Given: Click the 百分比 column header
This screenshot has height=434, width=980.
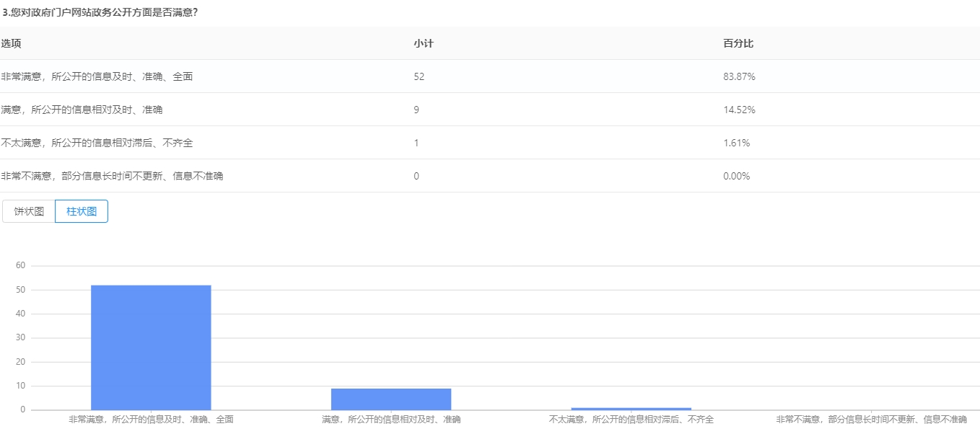Looking at the screenshot, I should pyautogui.click(x=738, y=43).
